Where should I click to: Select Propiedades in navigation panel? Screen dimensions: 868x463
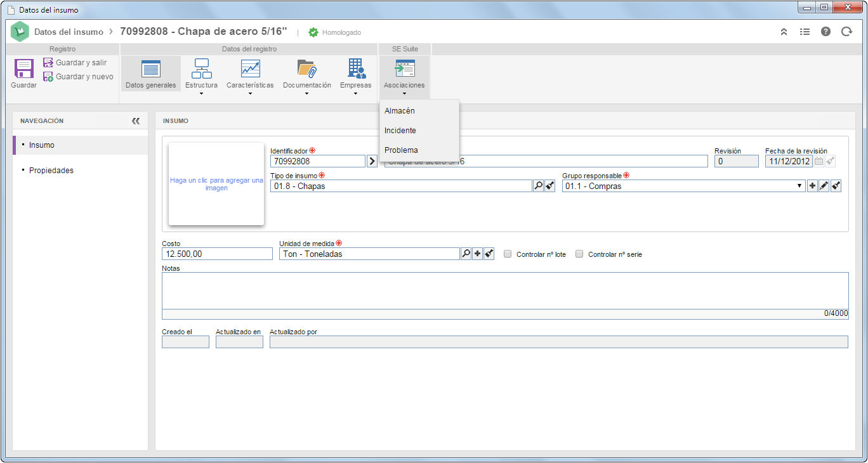click(81, 171)
